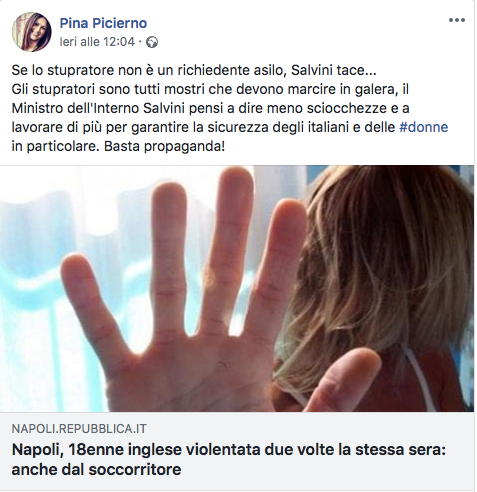Open the post options three-dot menu
This screenshot has width=477, height=492.
point(457,20)
